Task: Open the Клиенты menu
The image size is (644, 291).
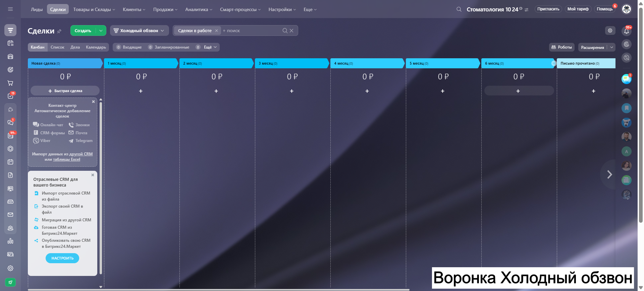Action: click(134, 9)
